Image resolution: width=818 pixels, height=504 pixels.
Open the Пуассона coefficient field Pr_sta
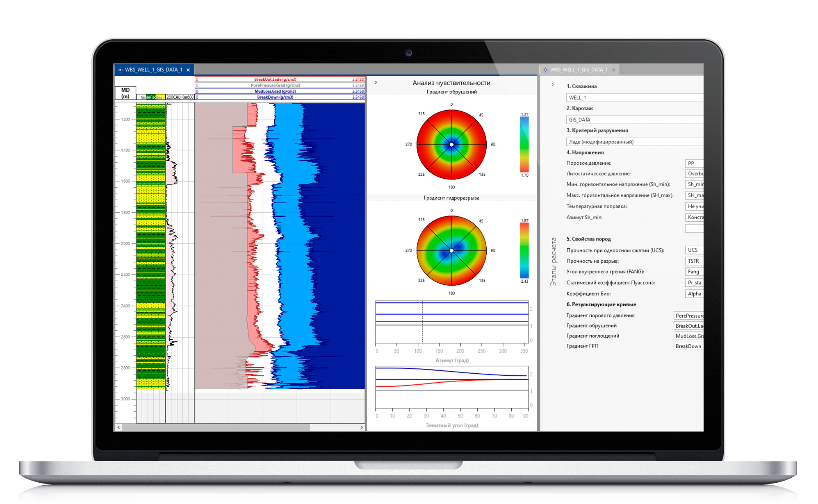pyautogui.click(x=694, y=283)
